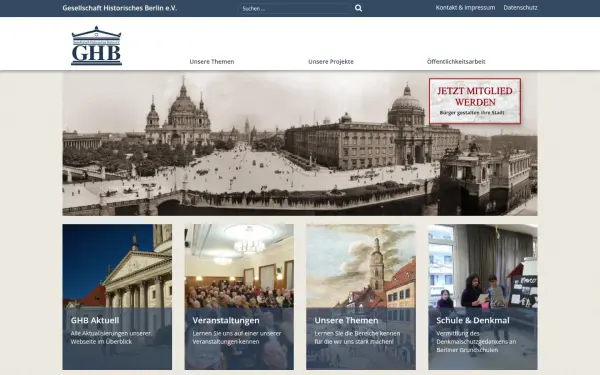This screenshot has height=375, width=600.
Task: Open the Schule & Denkmal card
Action: click(x=483, y=297)
